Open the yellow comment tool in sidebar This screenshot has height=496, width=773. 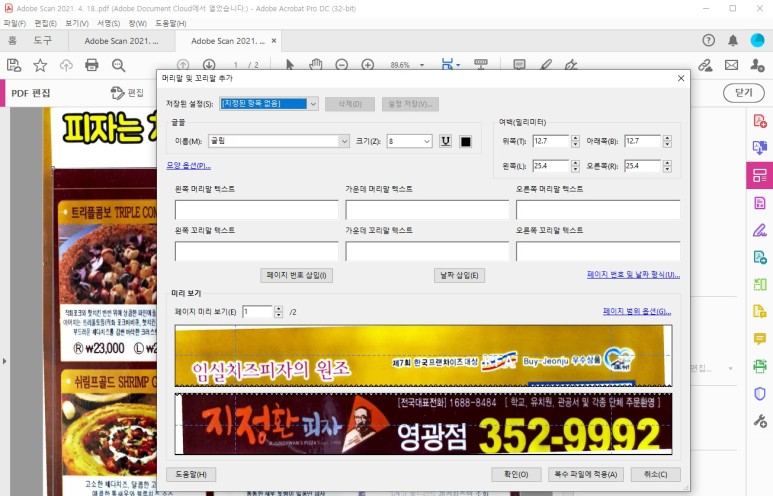tap(760, 338)
